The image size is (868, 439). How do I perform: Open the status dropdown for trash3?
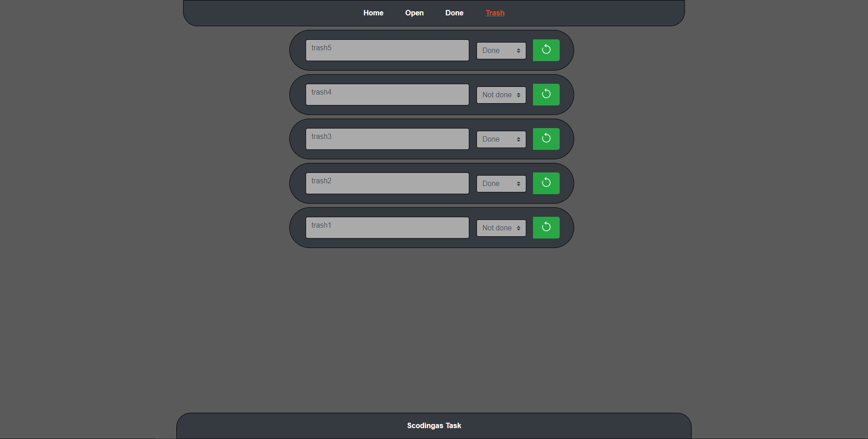(x=500, y=139)
